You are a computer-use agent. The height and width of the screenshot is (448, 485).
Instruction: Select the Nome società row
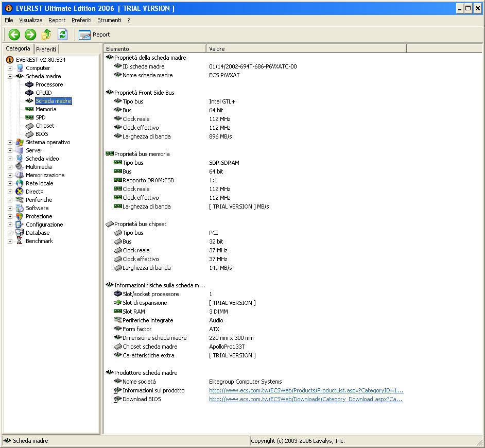(x=139, y=382)
